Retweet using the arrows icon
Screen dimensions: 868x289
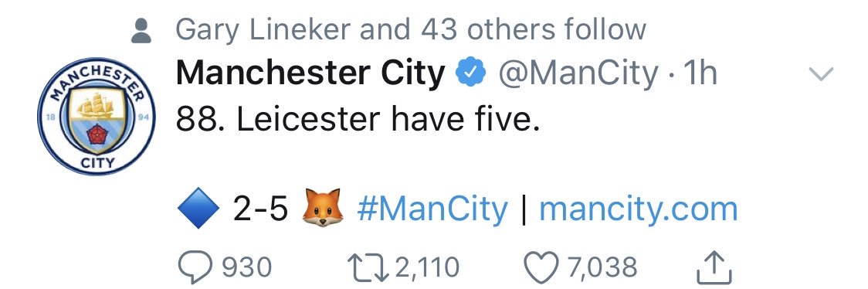368,267
